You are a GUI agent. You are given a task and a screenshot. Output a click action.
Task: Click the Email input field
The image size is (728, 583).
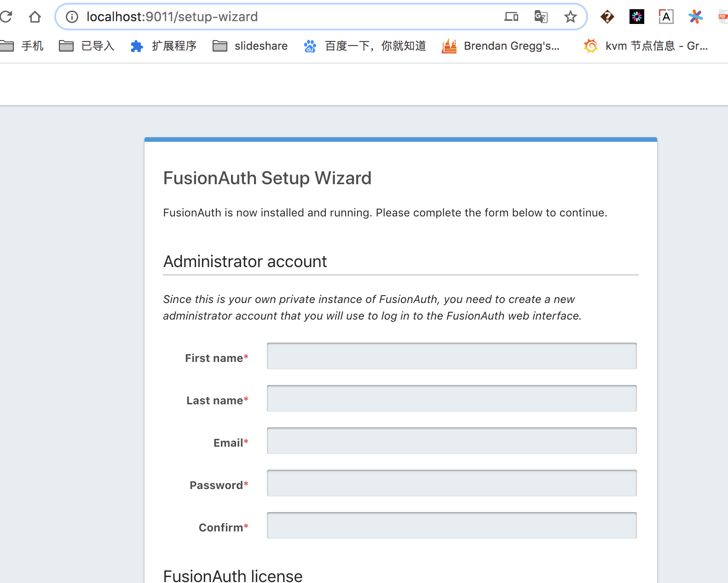[451, 441]
